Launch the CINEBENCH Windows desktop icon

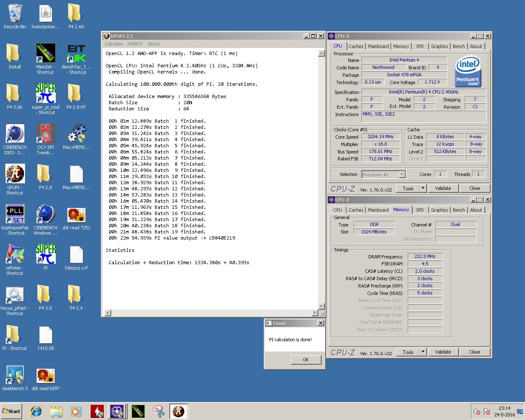coord(46,220)
